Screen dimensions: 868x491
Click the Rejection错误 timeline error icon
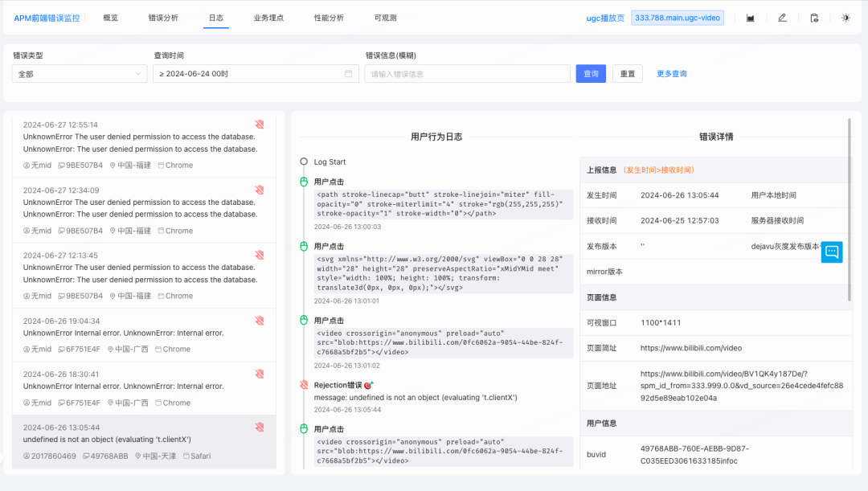304,385
